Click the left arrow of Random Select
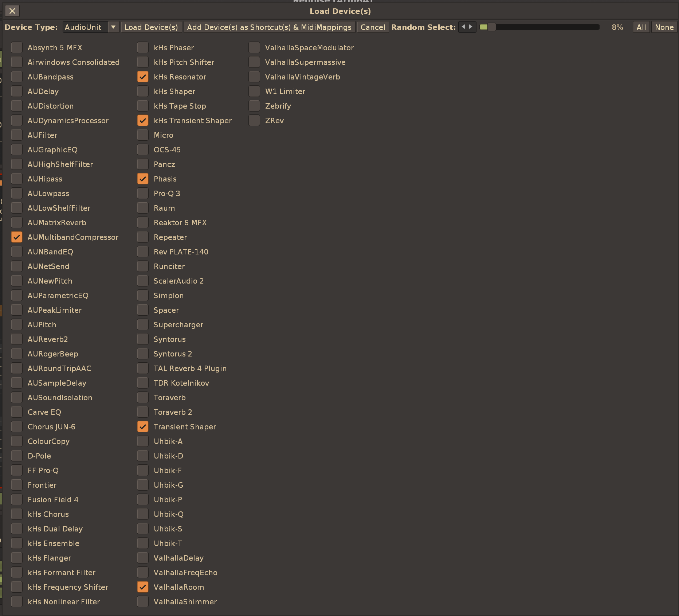Viewport: 679px width, 616px height. pos(463,27)
